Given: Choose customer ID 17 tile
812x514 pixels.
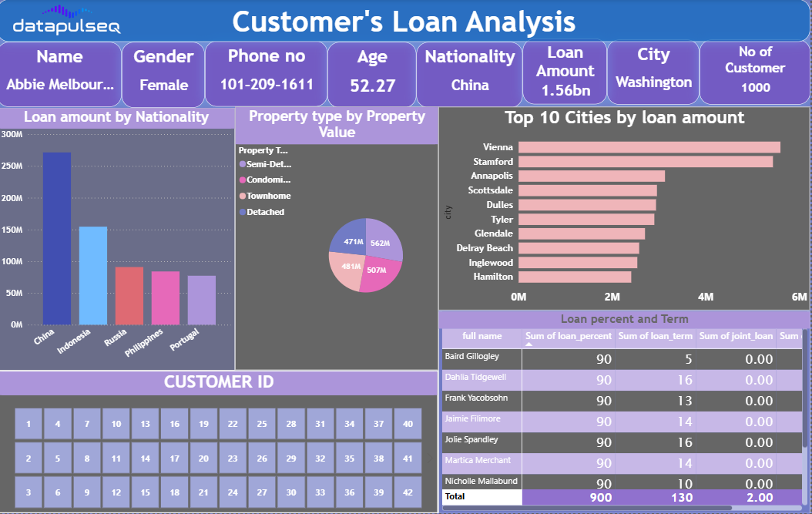Looking at the screenshot, I should [x=175, y=458].
